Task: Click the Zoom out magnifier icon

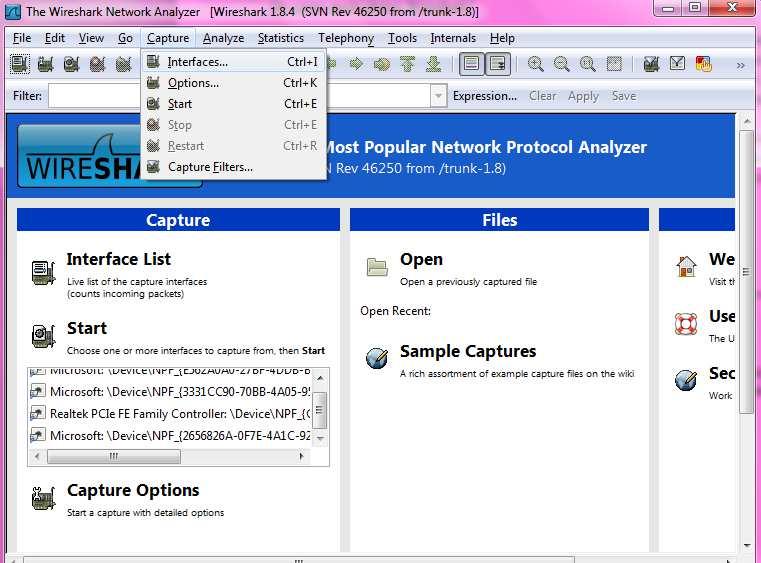Action: [x=562, y=64]
